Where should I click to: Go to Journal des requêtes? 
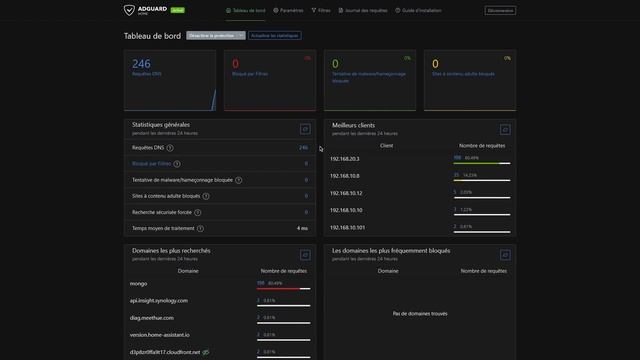[x=363, y=11]
